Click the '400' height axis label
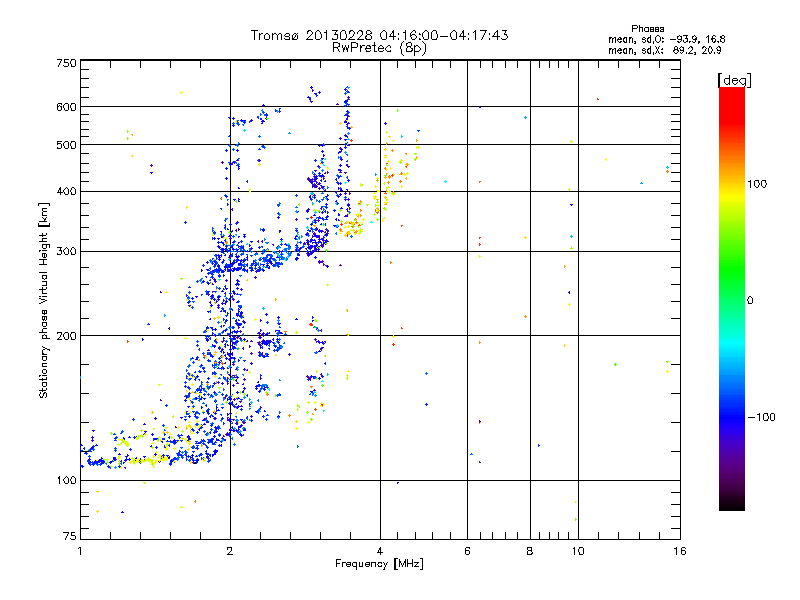 pos(67,191)
